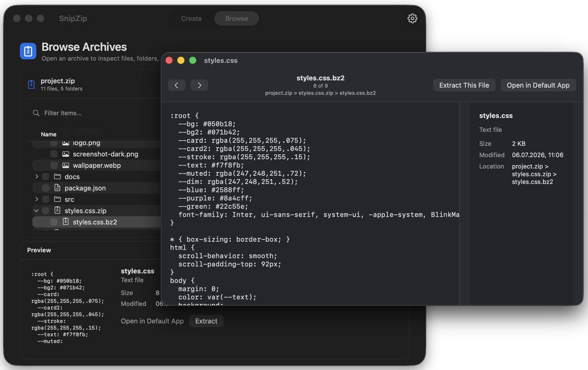Click the '--purple: #8a4cff;' code line
Viewport: 588px width, 370px height.
(x=215, y=198)
